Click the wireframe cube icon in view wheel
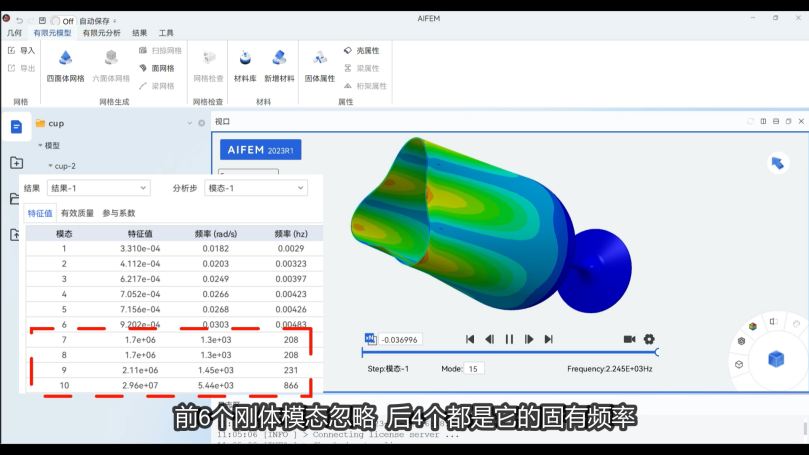The width and height of the screenshot is (809, 455). (x=739, y=364)
